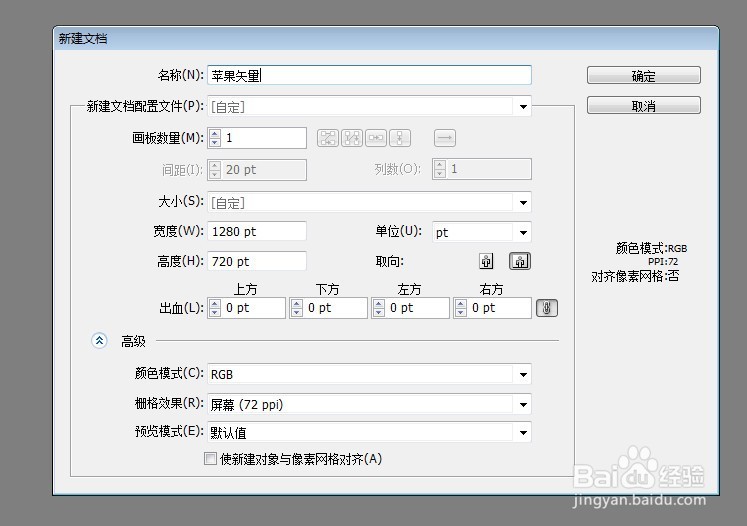Click the 名称 name input field
Viewport: 747px width, 526px height.
[x=369, y=75]
